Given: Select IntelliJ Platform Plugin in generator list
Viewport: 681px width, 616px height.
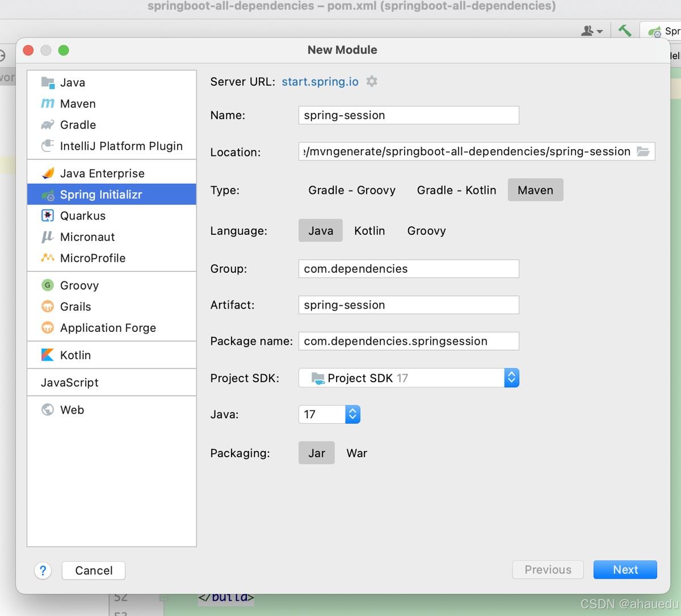Looking at the screenshot, I should (x=112, y=146).
